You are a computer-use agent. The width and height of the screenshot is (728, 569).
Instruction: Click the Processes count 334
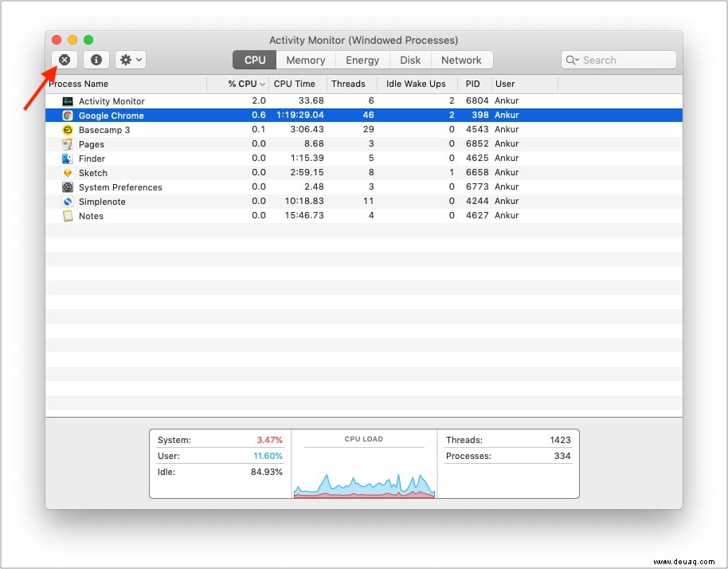(x=562, y=456)
